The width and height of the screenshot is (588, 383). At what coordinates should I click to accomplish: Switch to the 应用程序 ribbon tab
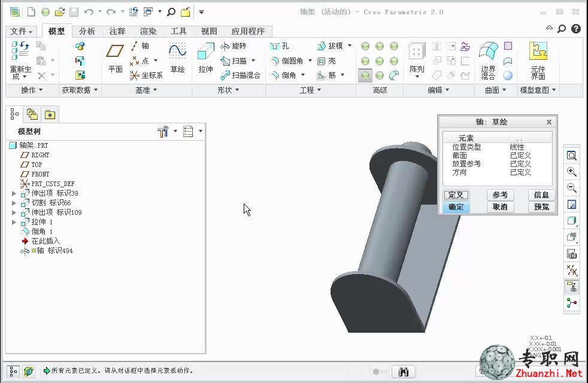(x=248, y=31)
